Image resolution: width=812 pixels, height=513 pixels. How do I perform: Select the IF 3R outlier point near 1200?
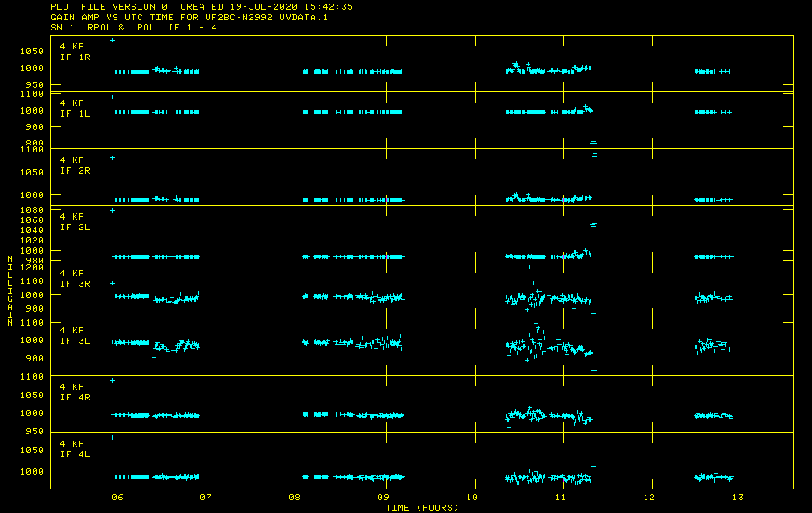point(530,267)
